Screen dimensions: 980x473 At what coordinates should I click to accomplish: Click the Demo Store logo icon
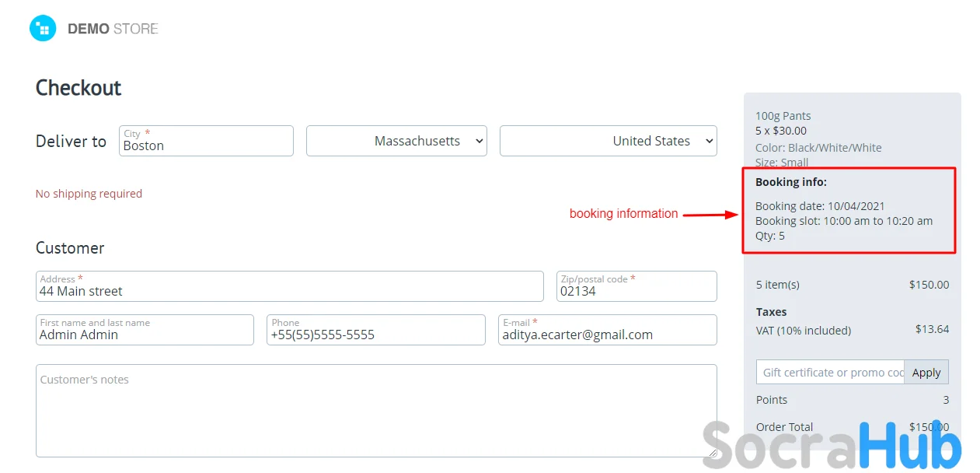click(43, 29)
